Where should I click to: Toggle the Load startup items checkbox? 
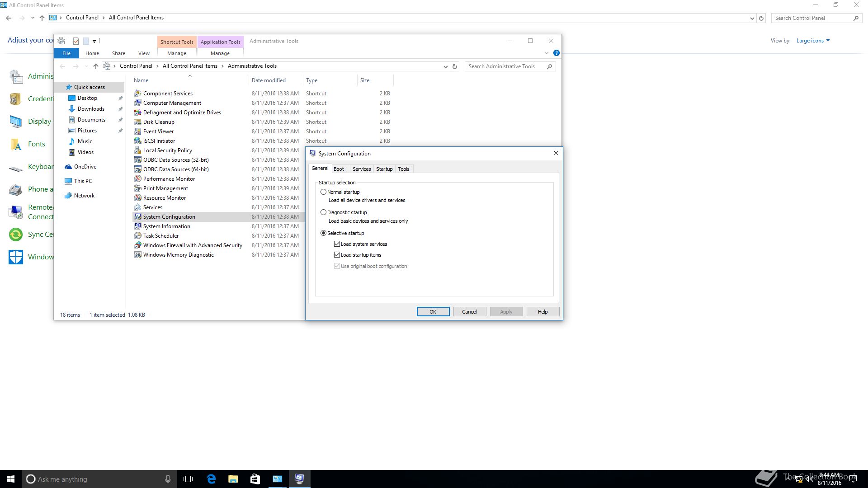(337, 254)
